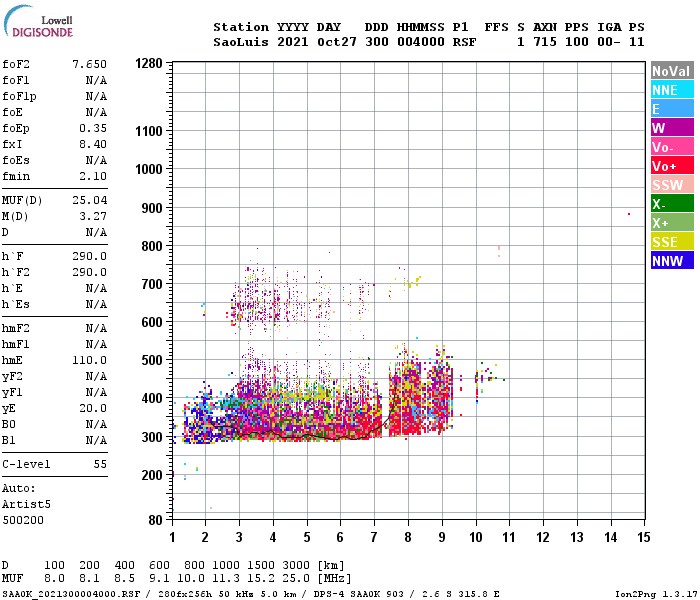Click the M(D) value 3.27
This screenshot has width=700, height=600.
93,216
